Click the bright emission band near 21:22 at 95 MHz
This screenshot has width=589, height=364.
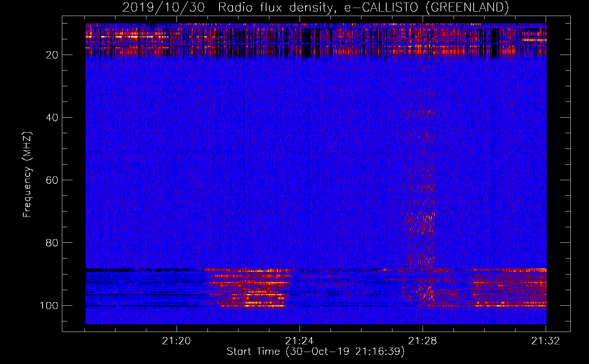[x=249, y=288]
